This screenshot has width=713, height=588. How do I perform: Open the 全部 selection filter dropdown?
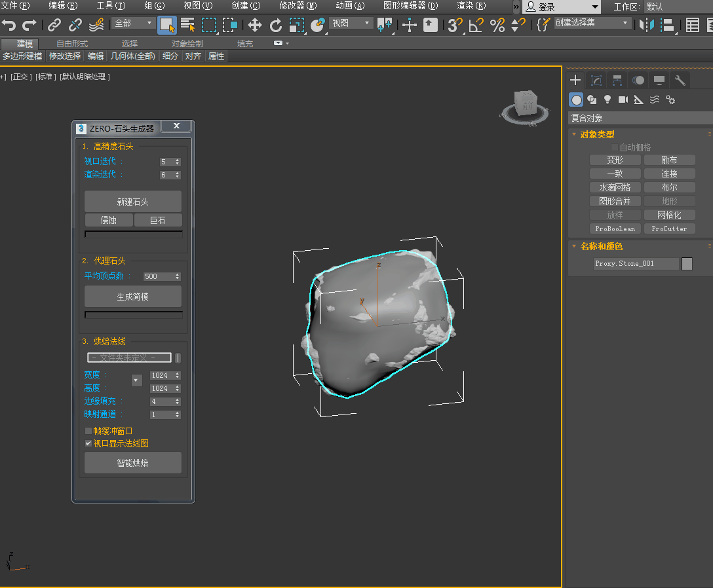point(134,24)
